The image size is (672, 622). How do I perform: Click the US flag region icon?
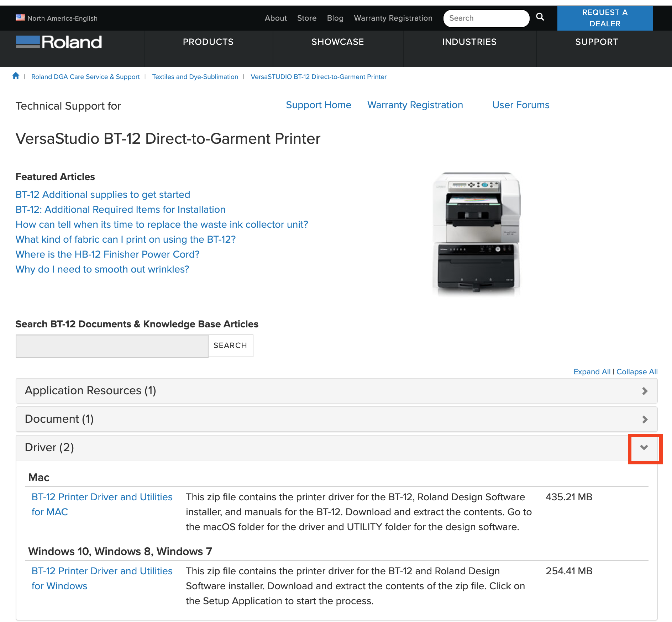20,17
